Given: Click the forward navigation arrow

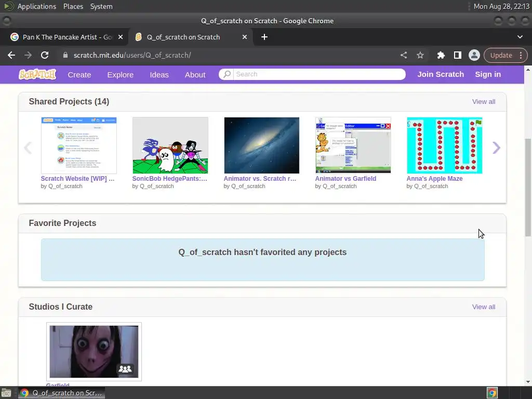Looking at the screenshot, I should coord(28,55).
